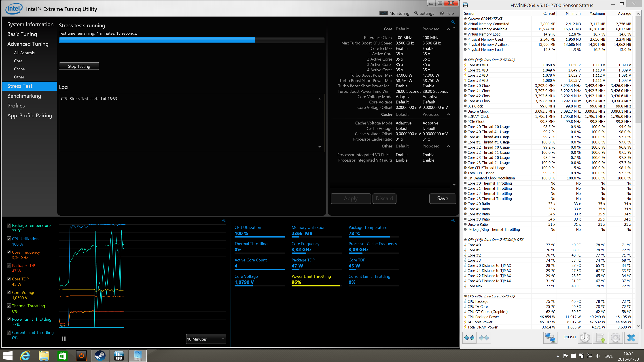This screenshot has height=362, width=644.
Task: Open HWiNFO remote network monitoring button
Action: point(550,338)
